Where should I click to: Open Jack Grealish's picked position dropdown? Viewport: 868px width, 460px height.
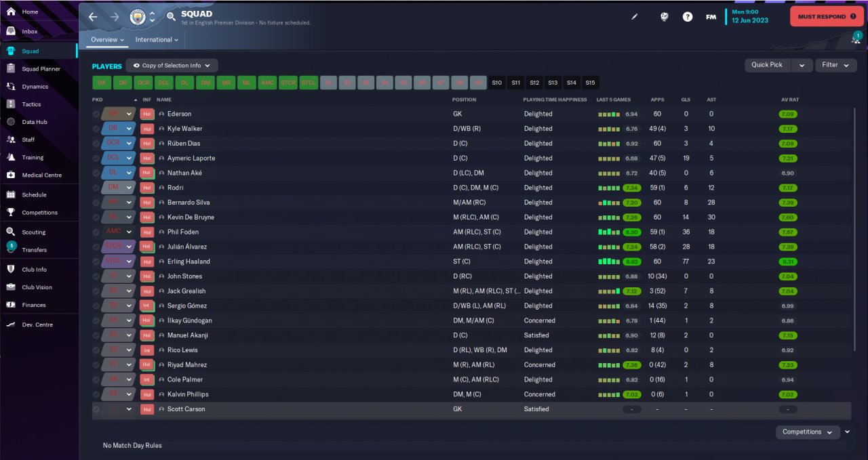(129, 291)
